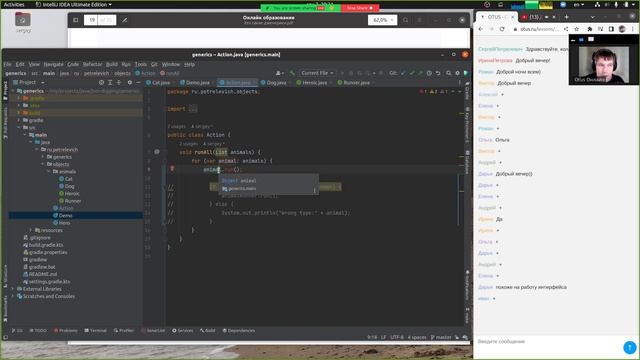
Task: Click Collapse All icon in Project panel header
Action: pos(119,82)
